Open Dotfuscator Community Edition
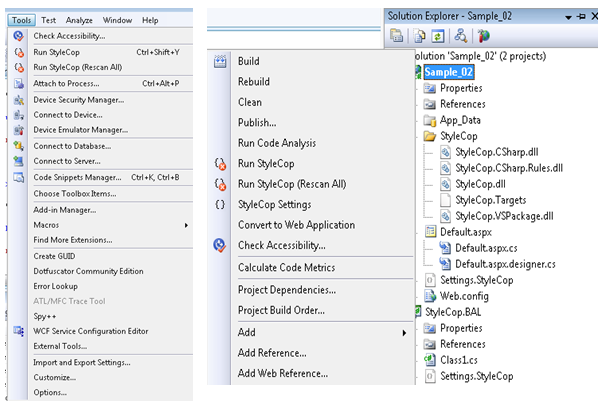This screenshot has height=405, width=604. tap(88, 271)
